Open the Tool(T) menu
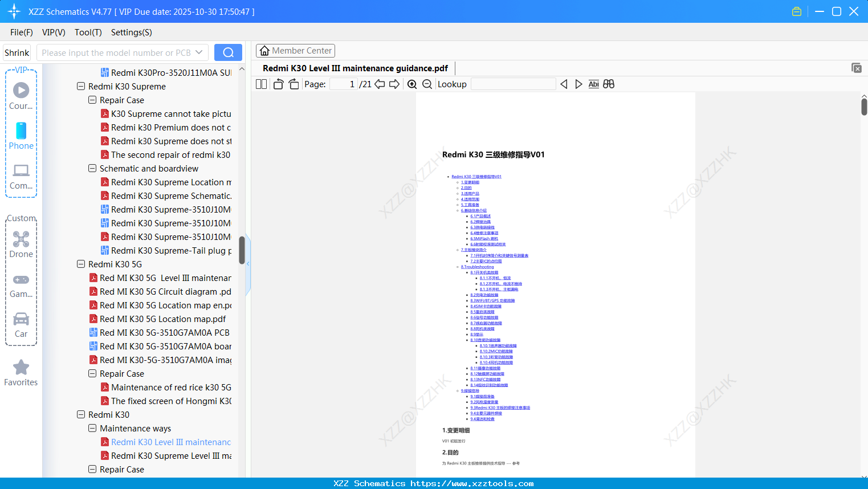This screenshot has width=868, height=489. point(88,32)
